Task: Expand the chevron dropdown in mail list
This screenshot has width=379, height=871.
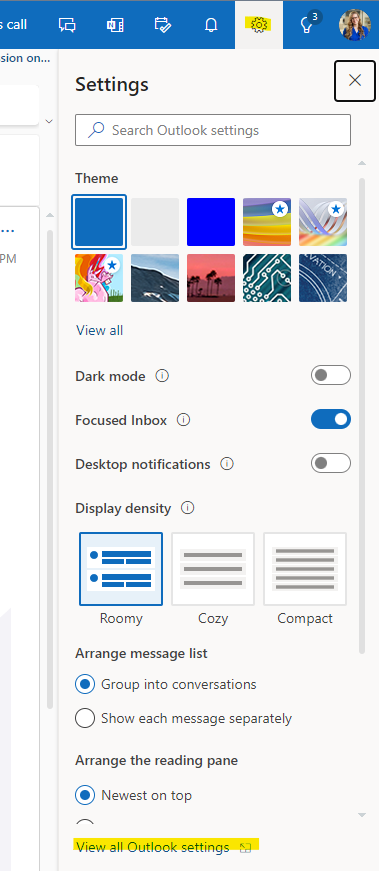Action: [x=49, y=121]
